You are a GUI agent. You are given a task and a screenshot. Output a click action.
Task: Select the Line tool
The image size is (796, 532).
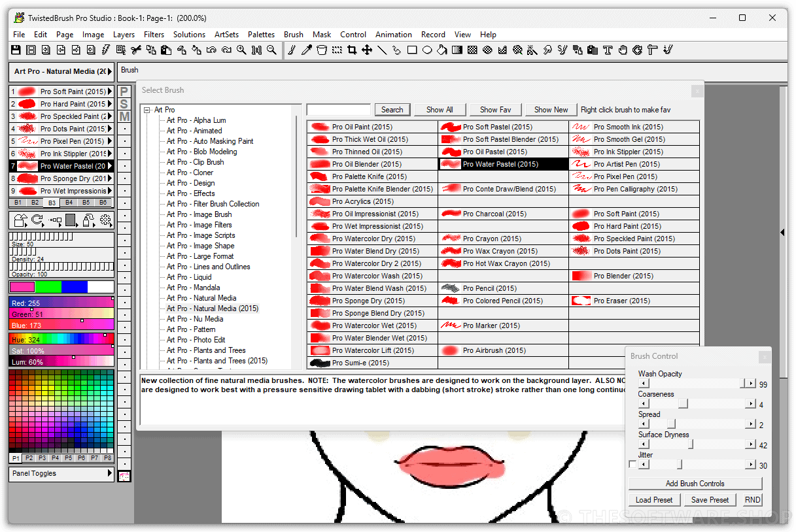(x=382, y=50)
